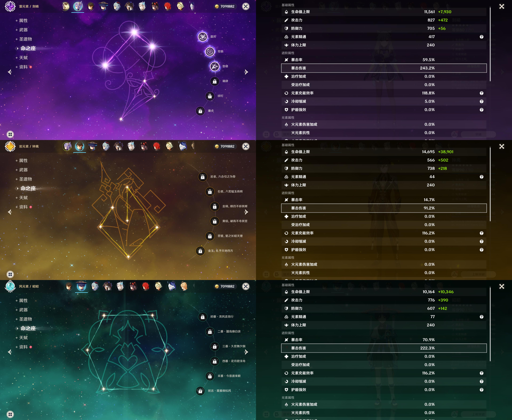Image resolution: width=512 pixels, height=420 pixels.
Task: Click the 雷元素 element emblem beside 刻晴
Action: point(10,6)
